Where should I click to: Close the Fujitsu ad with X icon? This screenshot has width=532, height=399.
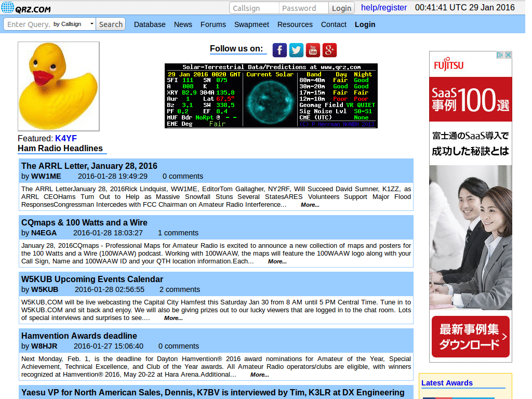point(508,55)
